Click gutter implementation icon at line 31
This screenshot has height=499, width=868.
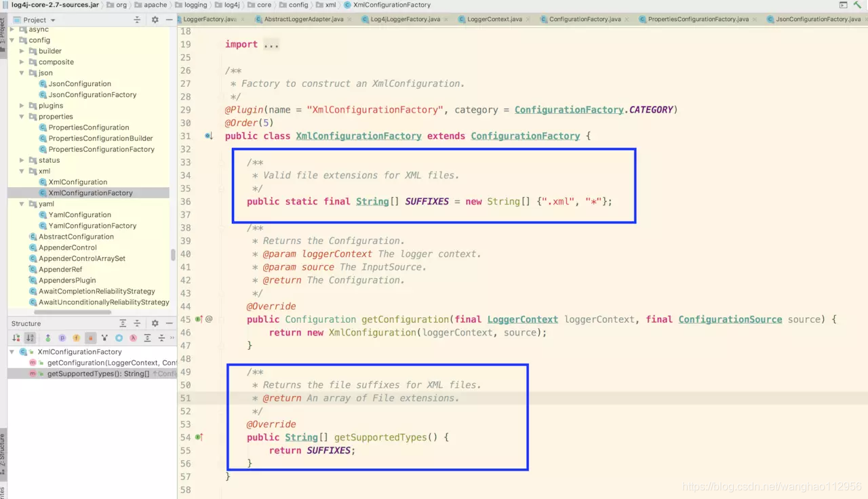tap(209, 136)
